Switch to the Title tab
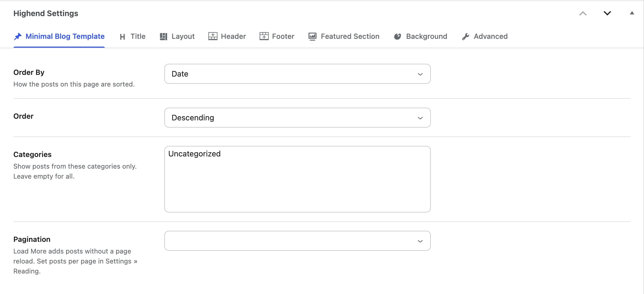 point(133,36)
